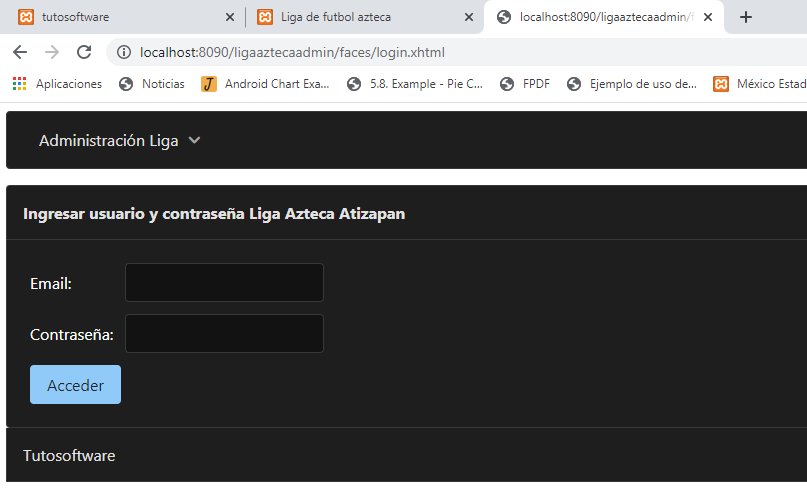Image resolution: width=807 pixels, height=492 pixels.
Task: Close the tutosoftware tab
Action: click(229, 17)
